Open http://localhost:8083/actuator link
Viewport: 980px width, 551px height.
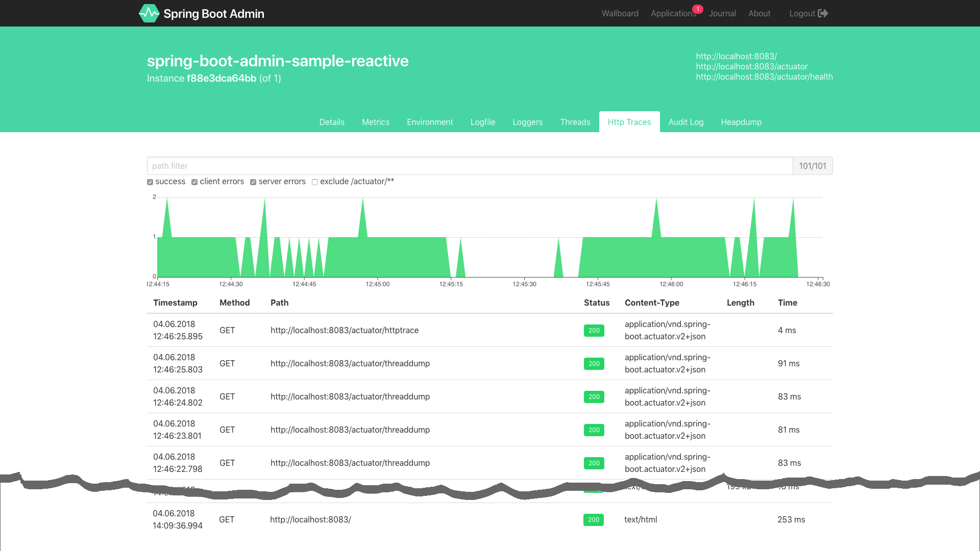click(x=751, y=66)
